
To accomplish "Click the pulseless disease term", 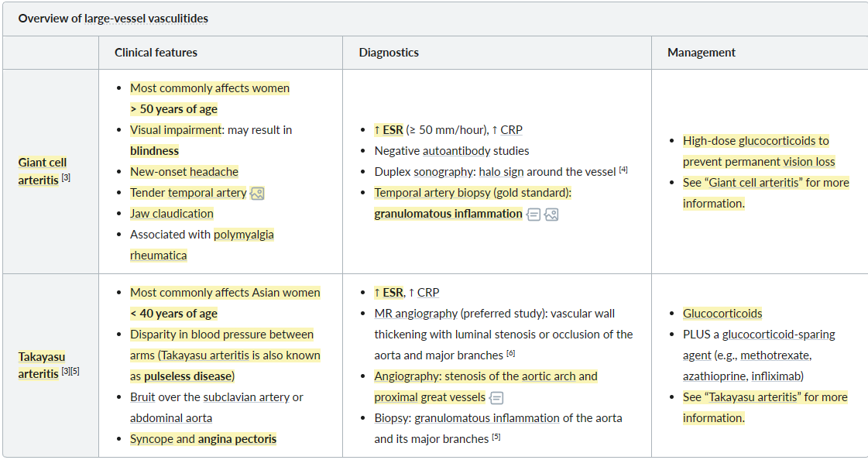I will pos(187,376).
